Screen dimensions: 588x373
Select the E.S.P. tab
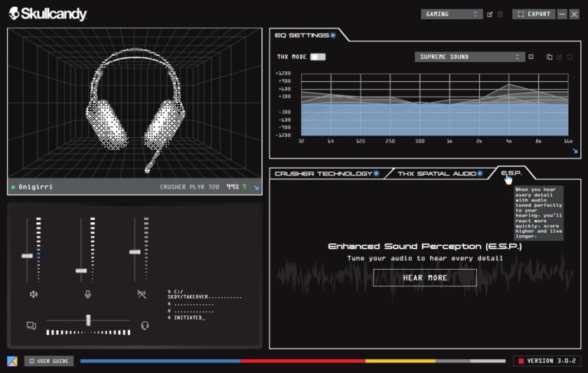[511, 174]
